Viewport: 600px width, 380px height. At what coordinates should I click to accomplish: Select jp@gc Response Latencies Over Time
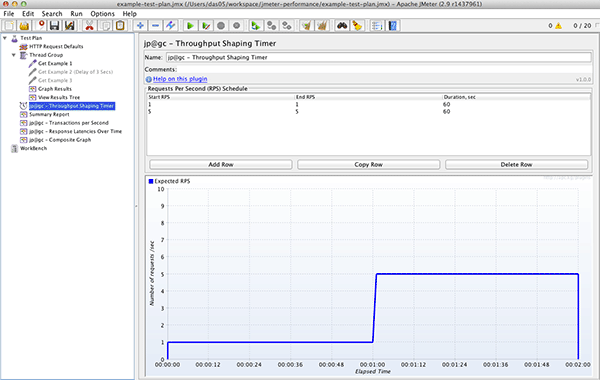pos(75,131)
